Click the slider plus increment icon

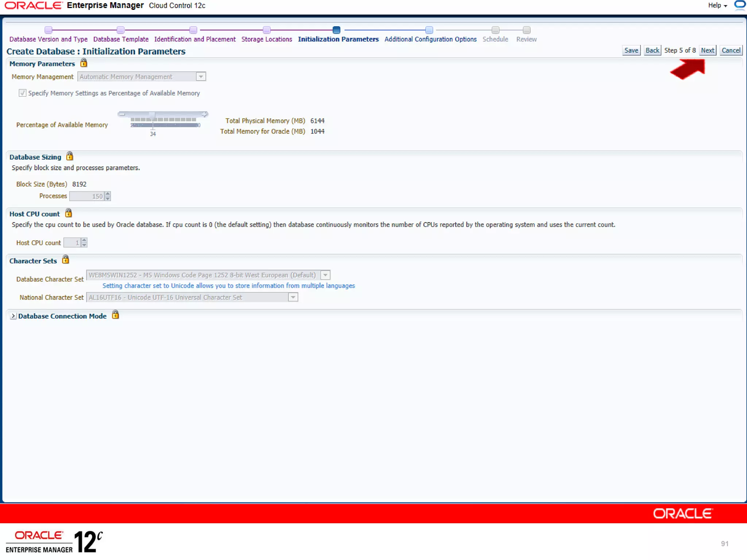205,114
